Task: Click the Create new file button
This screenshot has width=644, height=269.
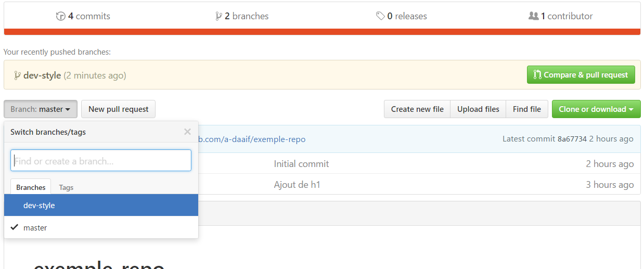Action: (x=417, y=109)
